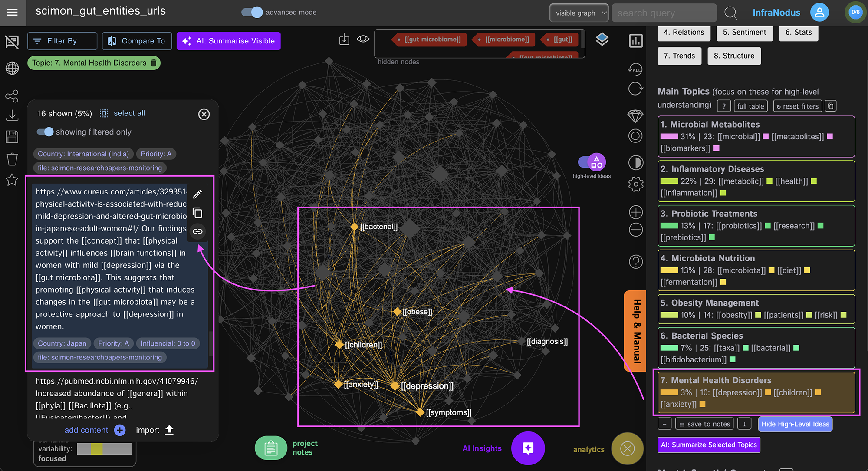
Task: Zoom in with the plus circle
Action: point(636,212)
